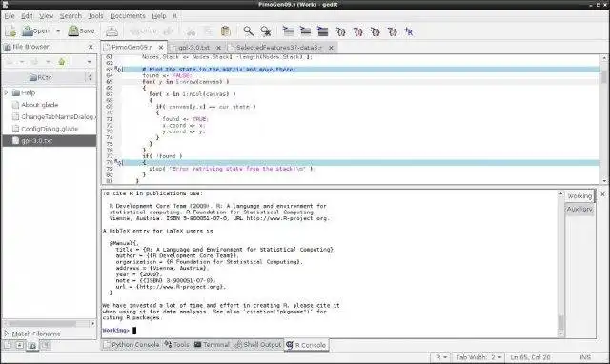This screenshot has width=610, height=364.
Task: Save the current document
Action: coord(81,31)
